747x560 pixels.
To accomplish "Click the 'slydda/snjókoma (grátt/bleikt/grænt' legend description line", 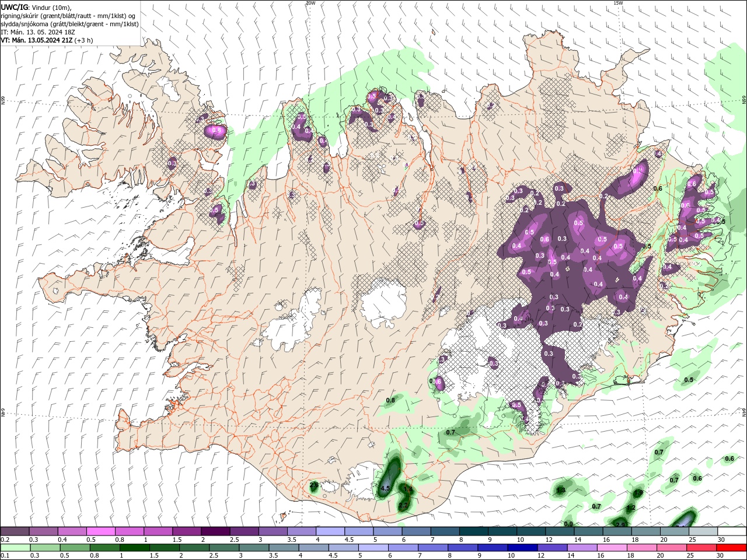I will tap(70, 24).
